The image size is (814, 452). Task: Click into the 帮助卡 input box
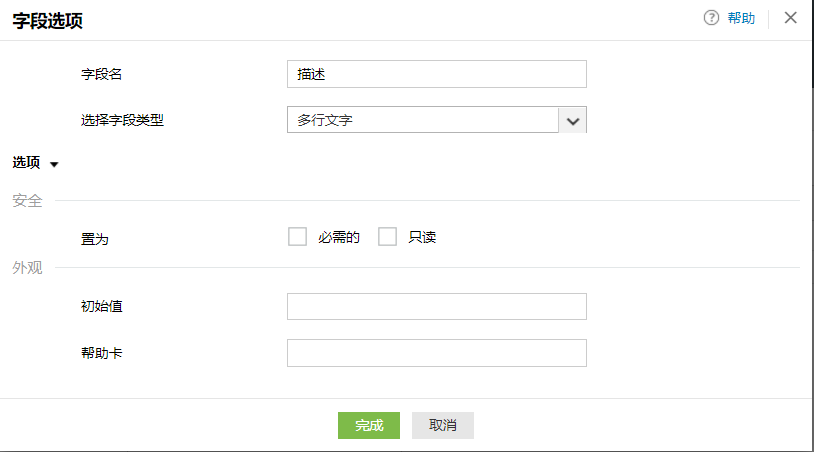(x=436, y=353)
